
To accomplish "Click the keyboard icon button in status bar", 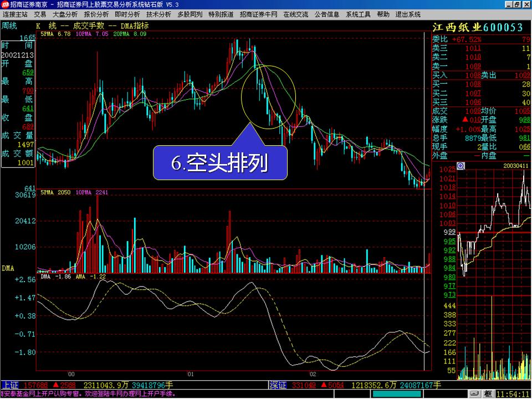I will 475,393.
